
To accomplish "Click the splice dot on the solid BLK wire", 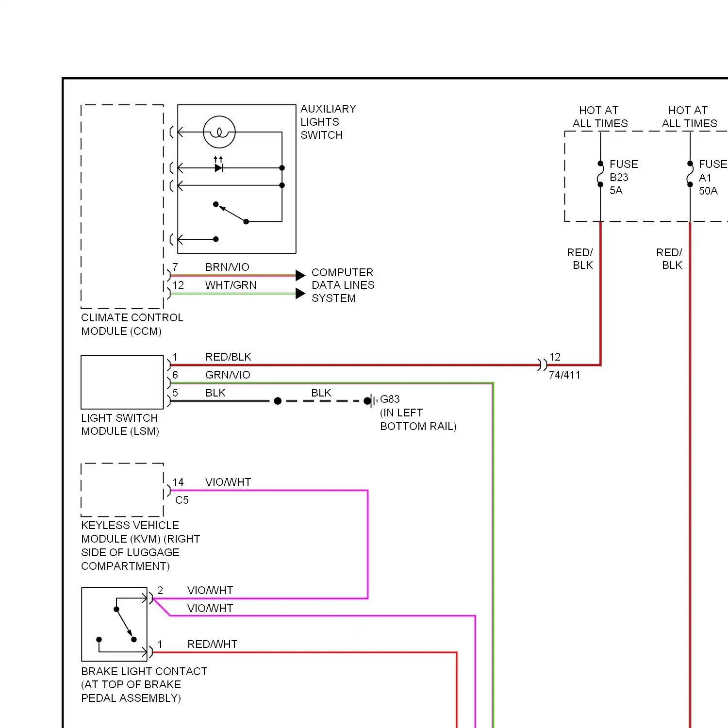I will pyautogui.click(x=278, y=401).
